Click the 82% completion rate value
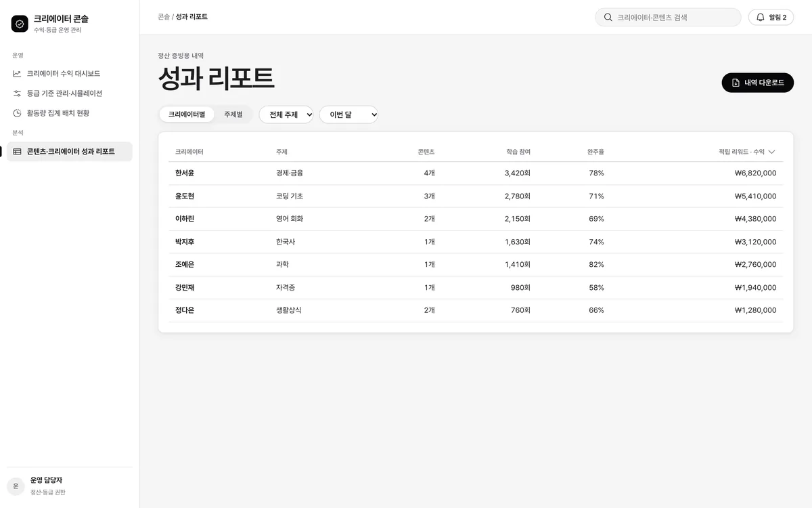This screenshot has width=812, height=508. coord(596,265)
